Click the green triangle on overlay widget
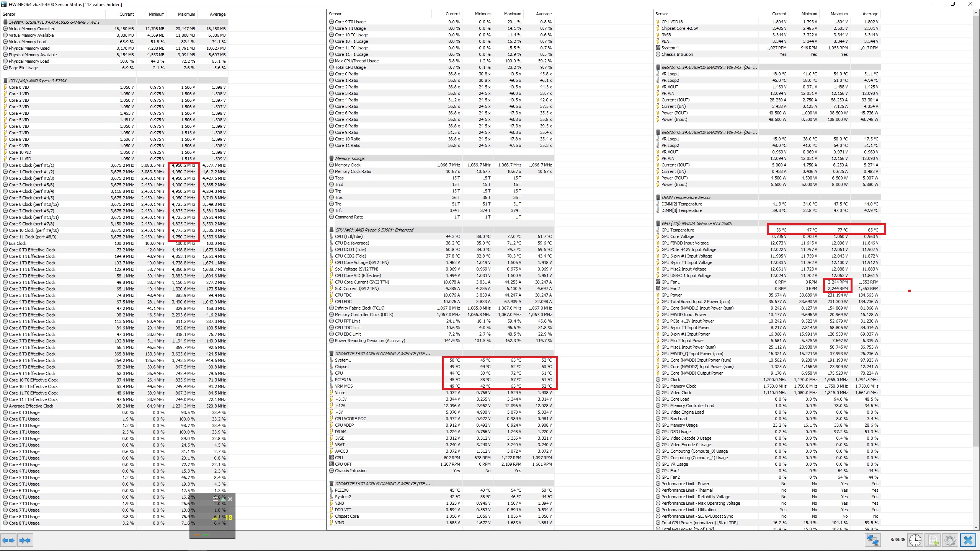The width and height of the screenshot is (980, 551). (223, 499)
